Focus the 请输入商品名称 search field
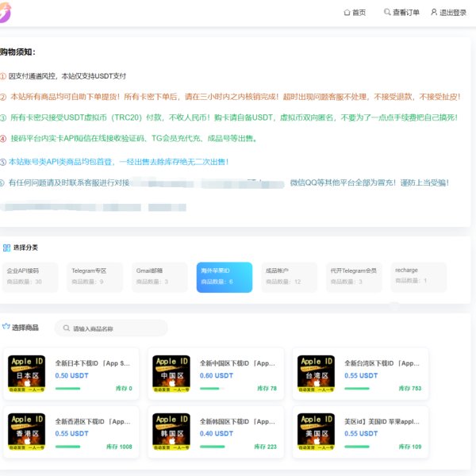The image size is (476, 476). pos(111,328)
